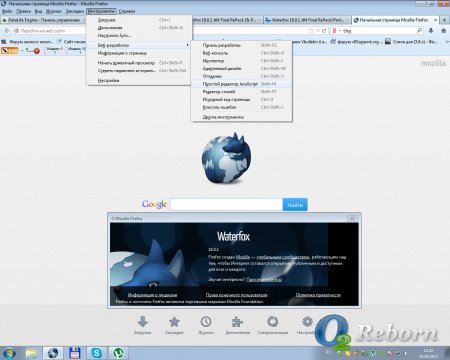Image resolution: width=450 pixels, height=360 pixels.
Task: Click Waterfox globe icon in taskbar
Action: [53, 353]
